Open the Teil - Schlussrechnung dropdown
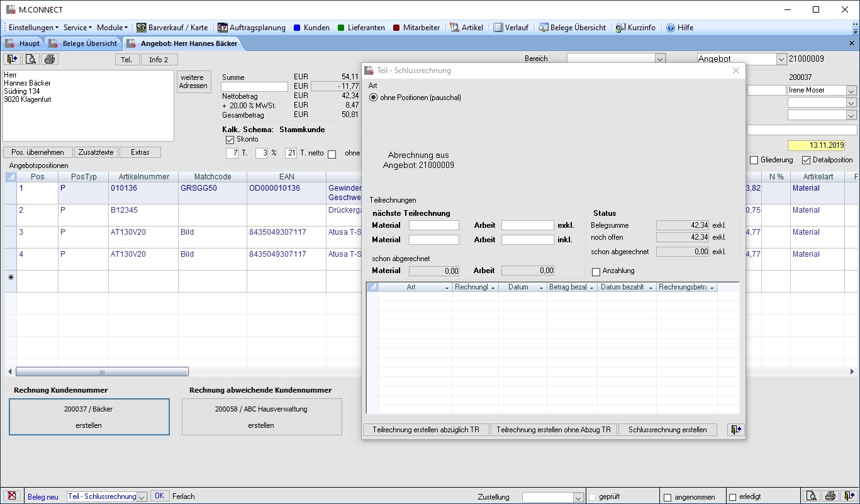This screenshot has width=860, height=504. click(142, 496)
